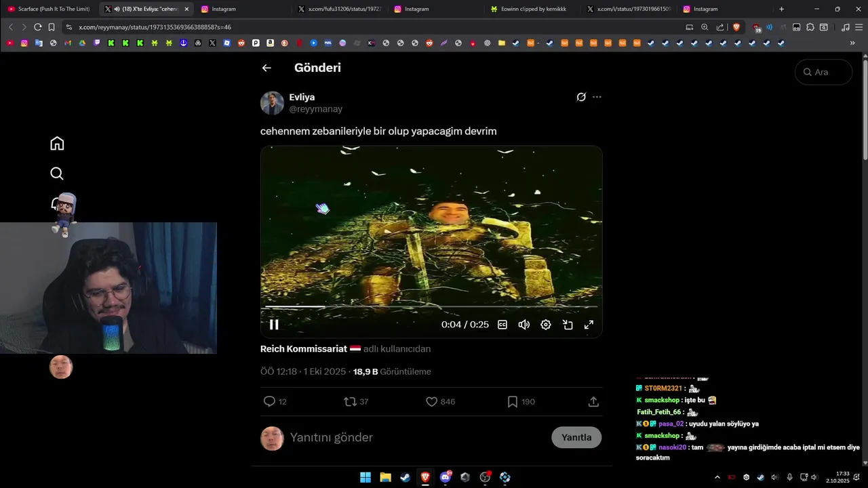Share the post via share icon
The image size is (868, 488).
[593, 402]
